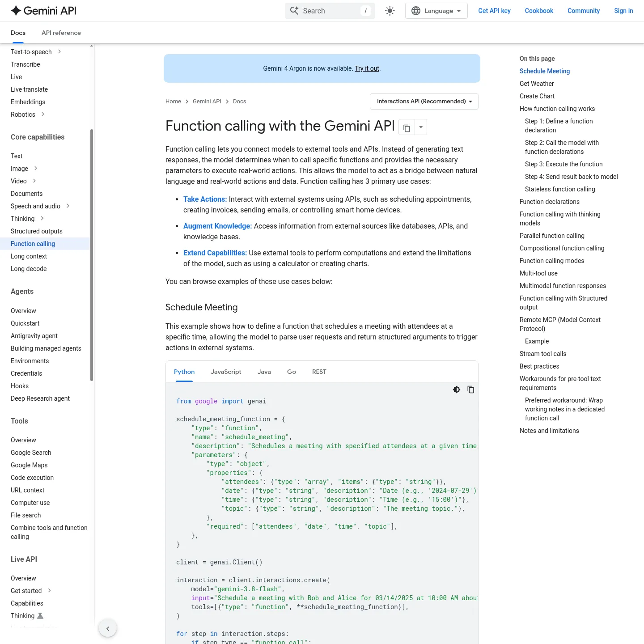
Task: Click the Gemini API breadcrumb
Action: coord(207,102)
